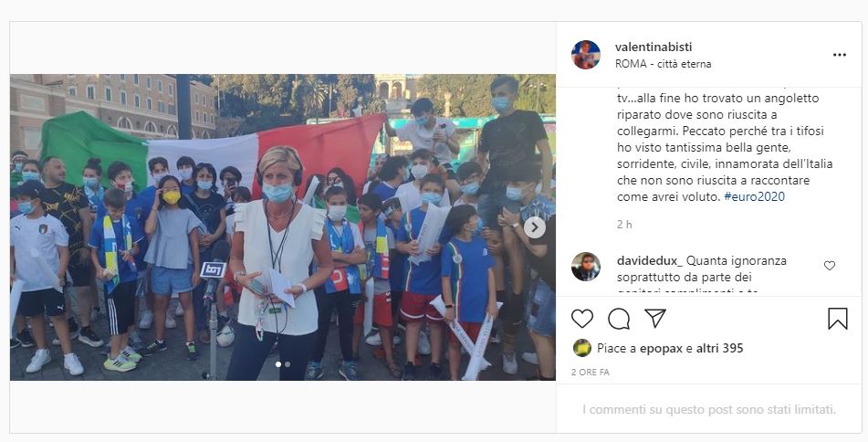Click the 2 ORE FA timestamp
This screenshot has height=442, width=868.
(591, 373)
